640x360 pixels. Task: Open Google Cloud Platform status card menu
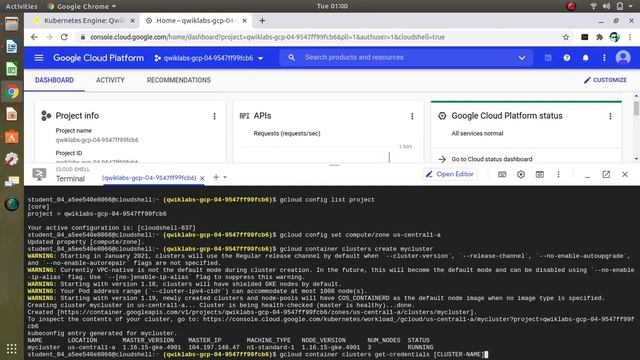610,116
